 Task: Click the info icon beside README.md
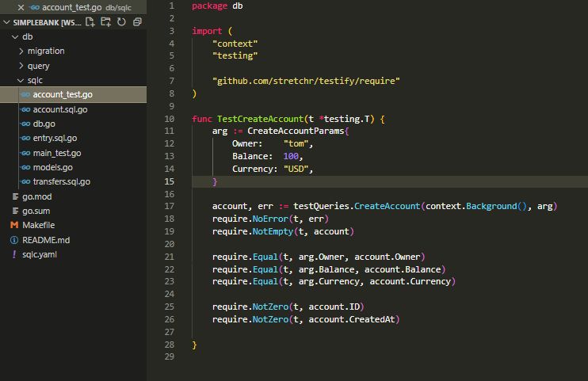pyautogui.click(x=14, y=240)
